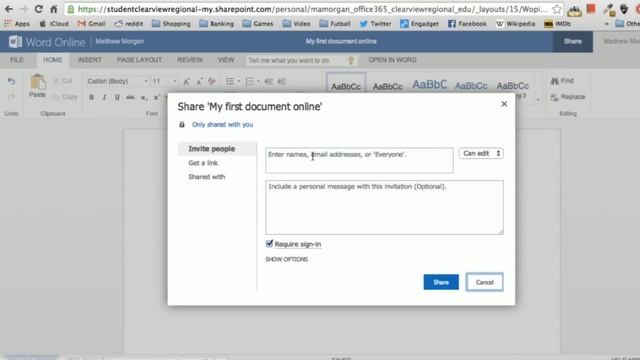Toggle the Require sign-in checkbox
The width and height of the screenshot is (640, 360).
(x=269, y=244)
